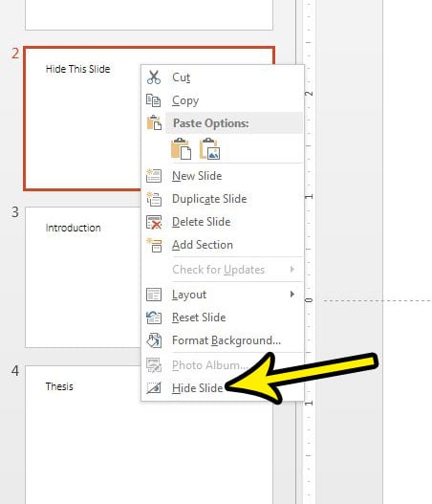Click the greyed Photo Album entry
The height and width of the screenshot is (504, 432).
[x=223, y=365]
